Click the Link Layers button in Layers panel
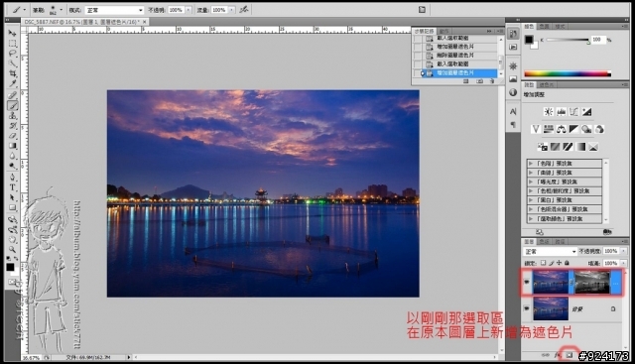The height and width of the screenshot is (364, 635). point(545,355)
